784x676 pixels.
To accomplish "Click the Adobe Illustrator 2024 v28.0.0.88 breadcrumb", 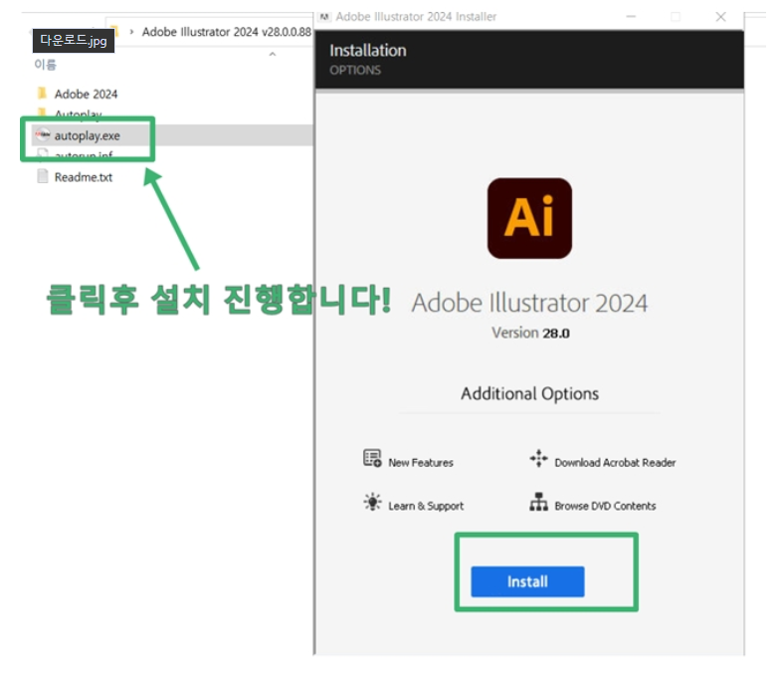I will click(226, 32).
